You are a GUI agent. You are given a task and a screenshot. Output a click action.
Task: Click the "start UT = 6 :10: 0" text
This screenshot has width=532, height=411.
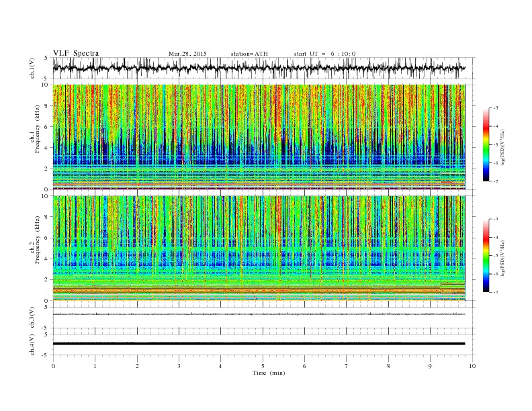coord(324,54)
